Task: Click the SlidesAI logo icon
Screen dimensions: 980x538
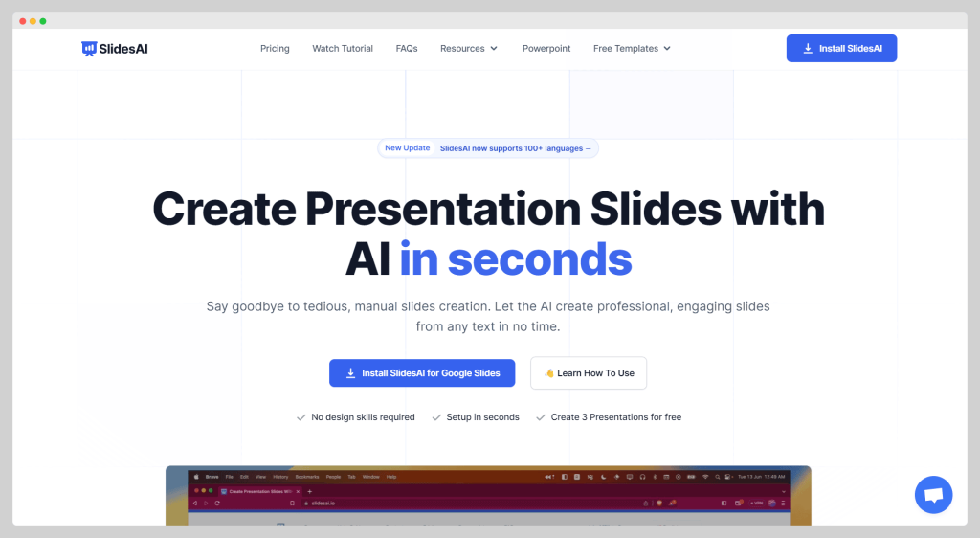Action: pyautogui.click(x=89, y=49)
